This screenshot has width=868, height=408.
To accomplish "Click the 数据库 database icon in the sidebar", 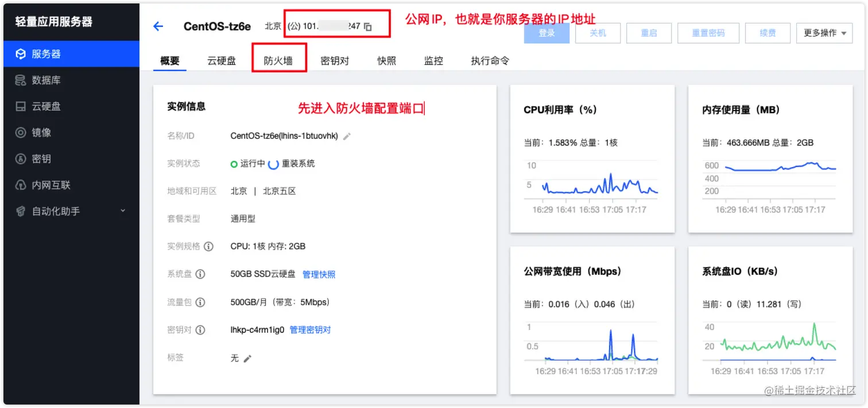I will [x=21, y=80].
